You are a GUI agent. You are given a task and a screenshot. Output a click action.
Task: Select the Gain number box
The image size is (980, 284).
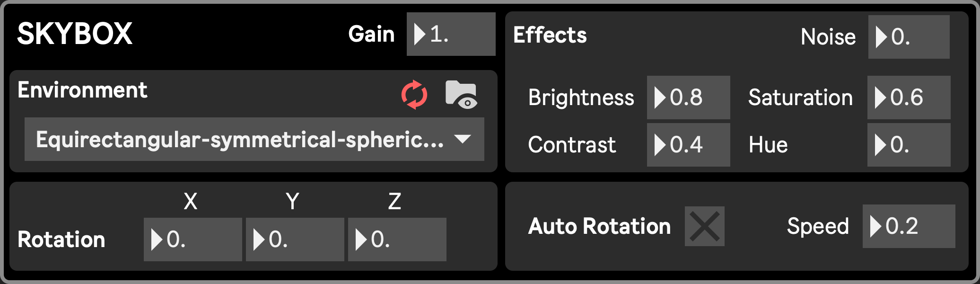tap(451, 34)
